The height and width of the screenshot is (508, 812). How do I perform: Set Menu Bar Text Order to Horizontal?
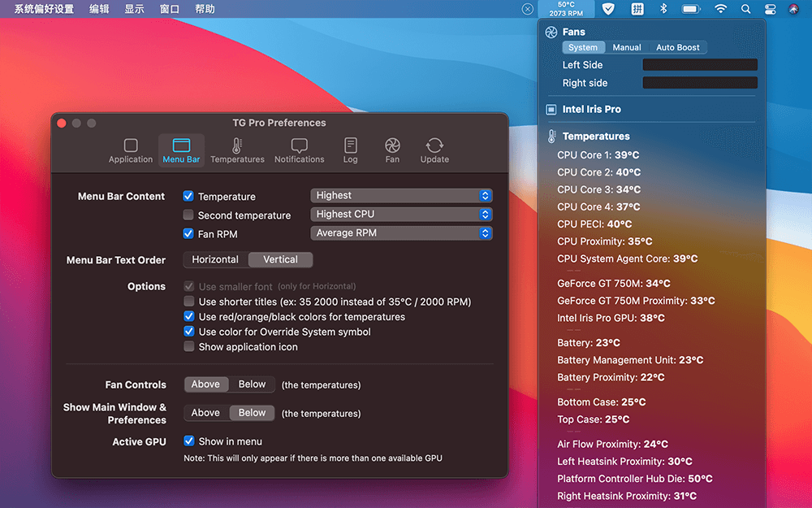(215, 260)
